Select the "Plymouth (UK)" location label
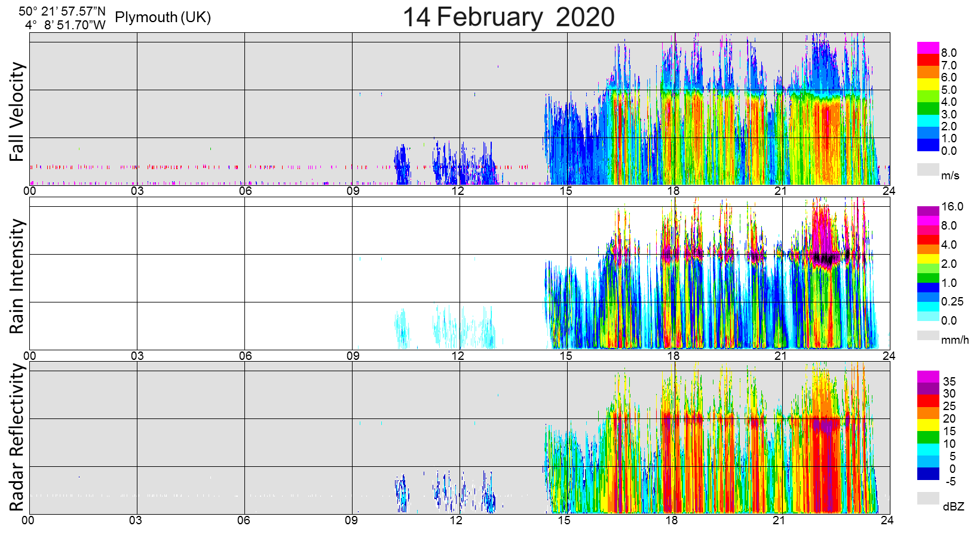980x538 pixels. tap(163, 17)
